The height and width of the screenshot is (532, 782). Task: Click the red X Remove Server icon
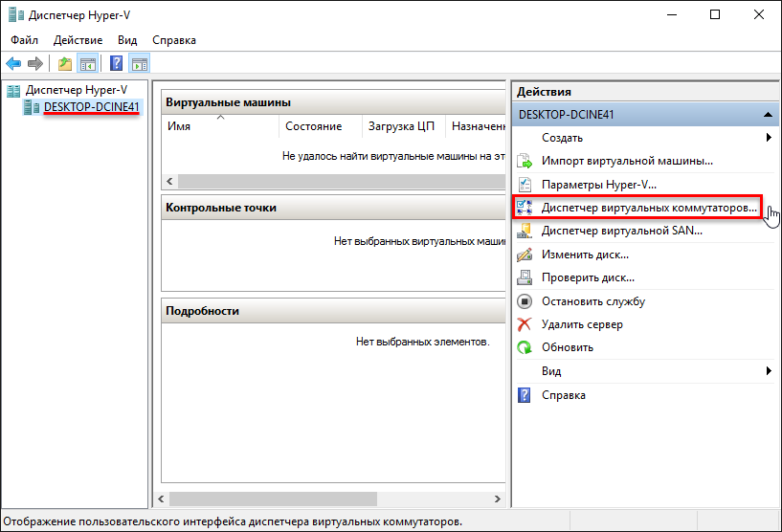click(x=524, y=324)
